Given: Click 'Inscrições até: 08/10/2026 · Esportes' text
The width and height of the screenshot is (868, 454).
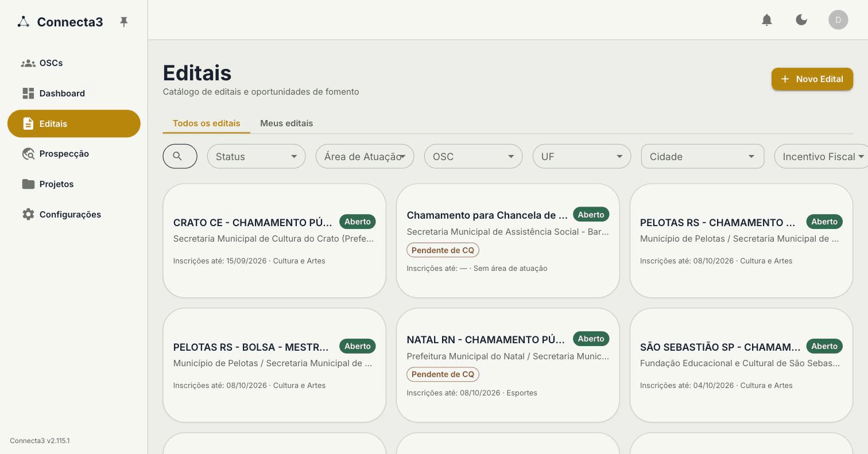Looking at the screenshot, I should 472,393.
